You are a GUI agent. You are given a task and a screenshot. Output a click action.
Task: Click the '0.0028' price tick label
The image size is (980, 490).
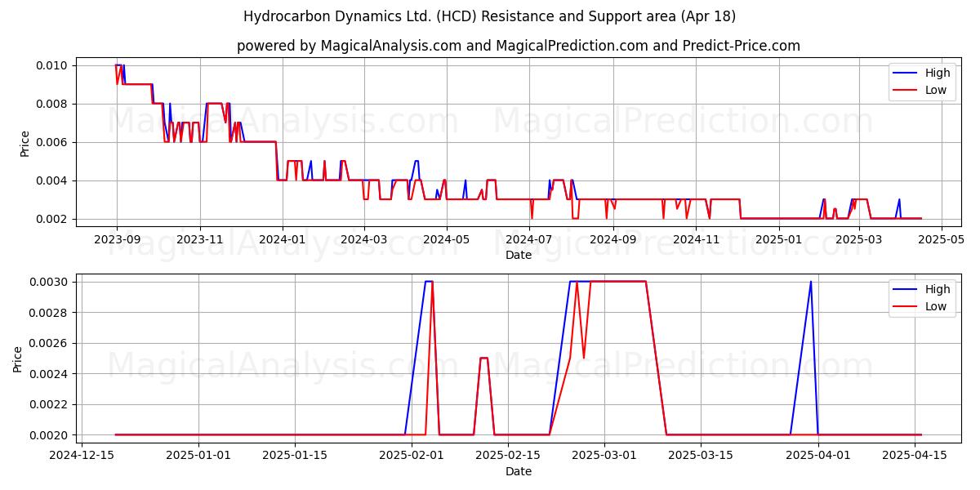(51, 313)
